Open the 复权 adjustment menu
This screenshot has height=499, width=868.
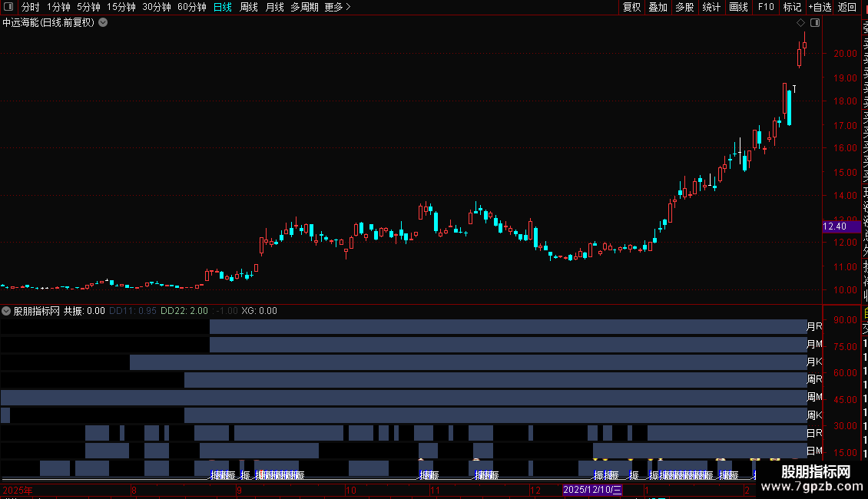click(631, 7)
